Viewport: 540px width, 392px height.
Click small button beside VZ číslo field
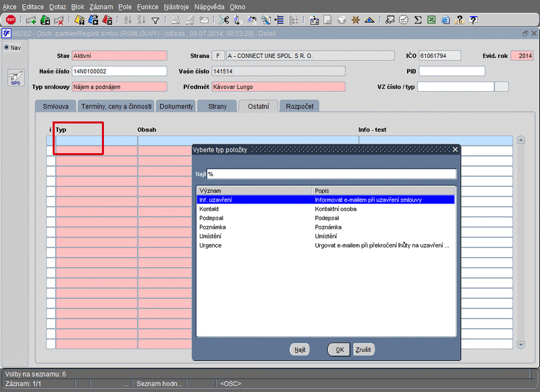(502, 86)
